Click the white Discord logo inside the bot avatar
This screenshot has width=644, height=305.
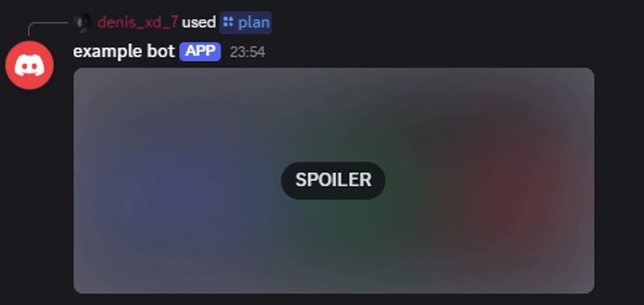30,66
